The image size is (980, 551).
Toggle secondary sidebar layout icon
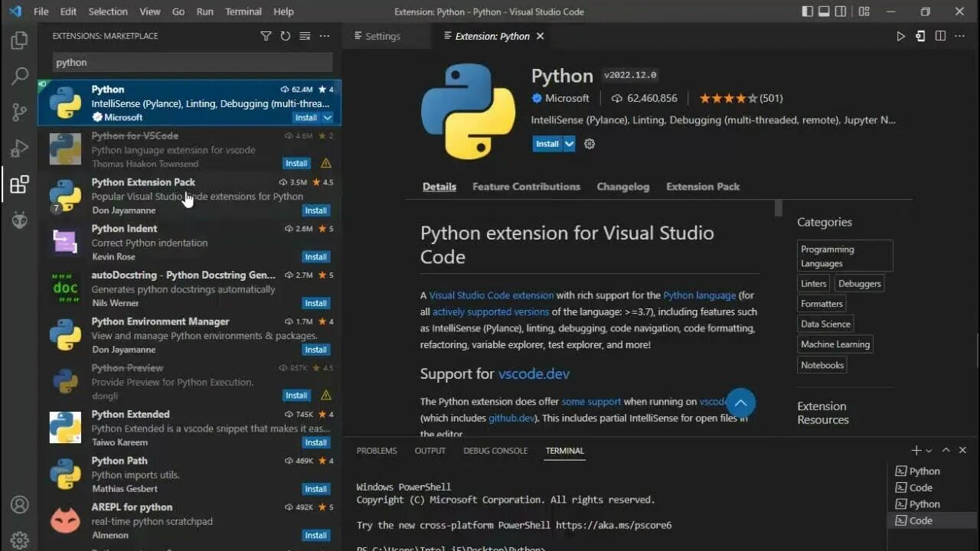(841, 11)
